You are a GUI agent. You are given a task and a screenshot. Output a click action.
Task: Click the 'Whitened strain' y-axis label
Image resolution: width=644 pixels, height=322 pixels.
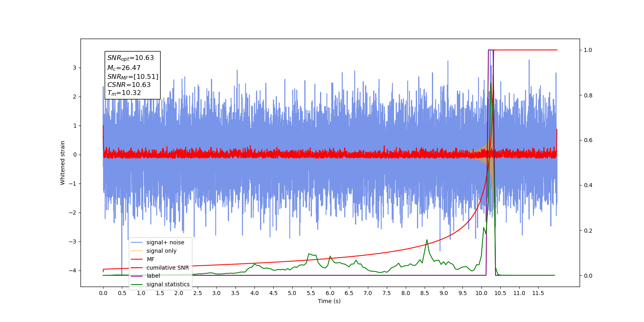coord(63,163)
